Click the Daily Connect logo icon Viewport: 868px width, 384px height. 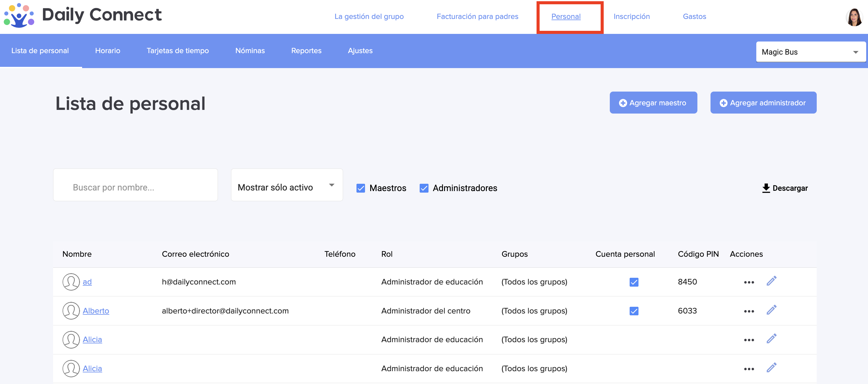pyautogui.click(x=19, y=16)
